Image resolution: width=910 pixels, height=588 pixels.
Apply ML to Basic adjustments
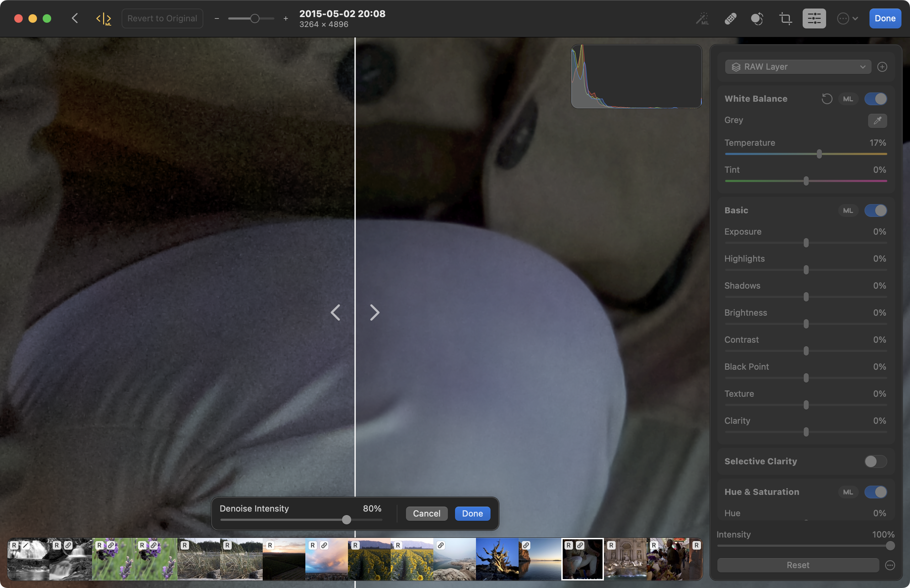(x=848, y=210)
